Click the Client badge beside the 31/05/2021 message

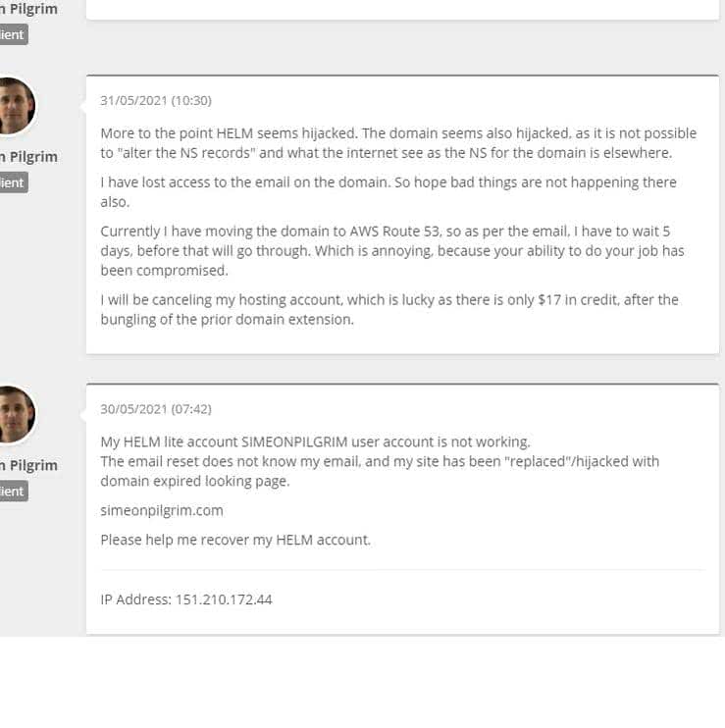(14, 182)
